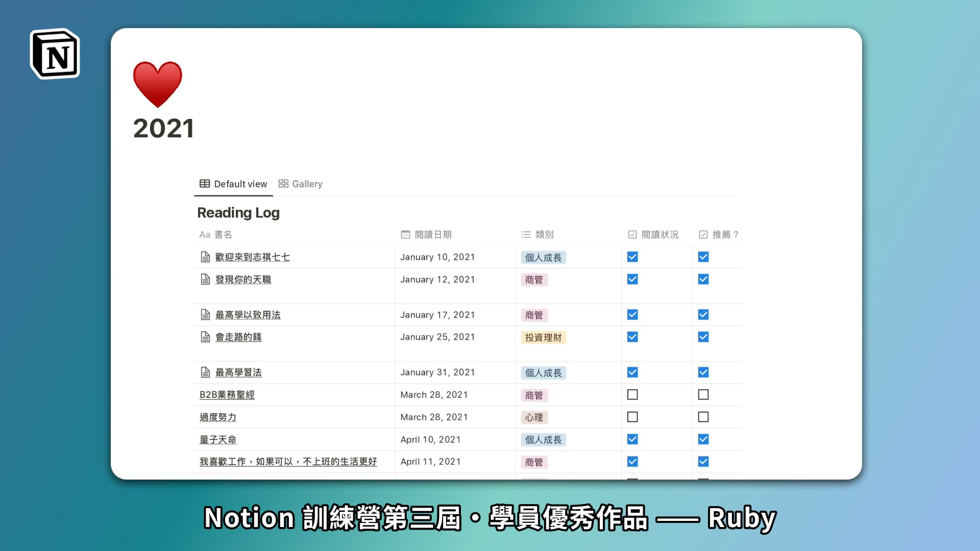This screenshot has height=551, width=980.
Task: Check the 閱讀狀況 box for B2B業務聖經
Action: (632, 394)
